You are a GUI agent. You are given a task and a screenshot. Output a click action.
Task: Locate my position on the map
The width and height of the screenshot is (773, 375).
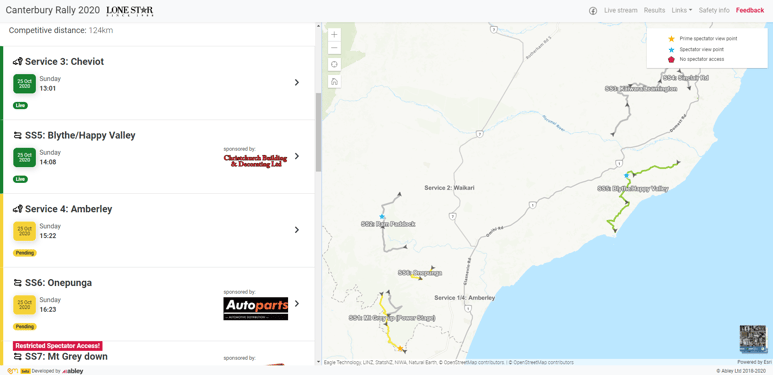coord(334,65)
